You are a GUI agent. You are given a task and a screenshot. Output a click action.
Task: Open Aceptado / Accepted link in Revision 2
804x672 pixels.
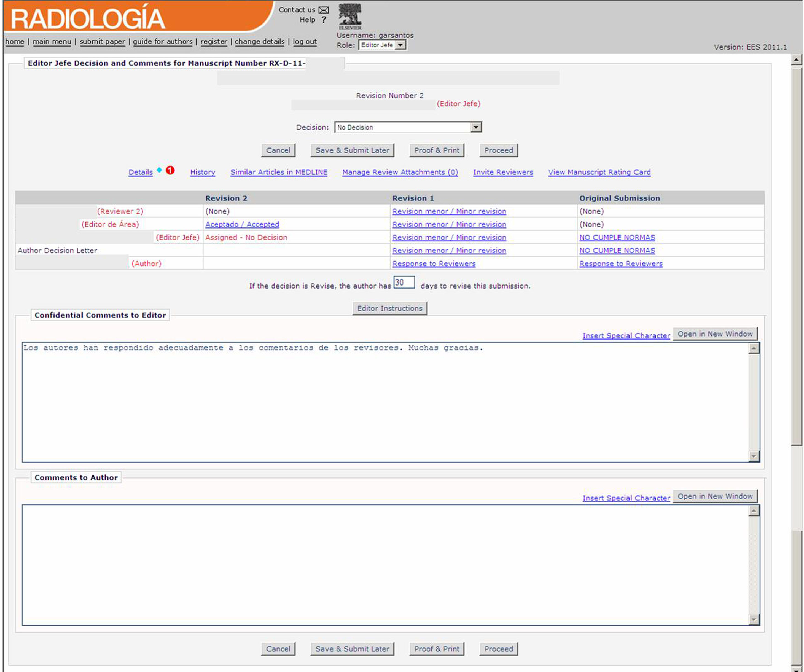[x=242, y=224]
